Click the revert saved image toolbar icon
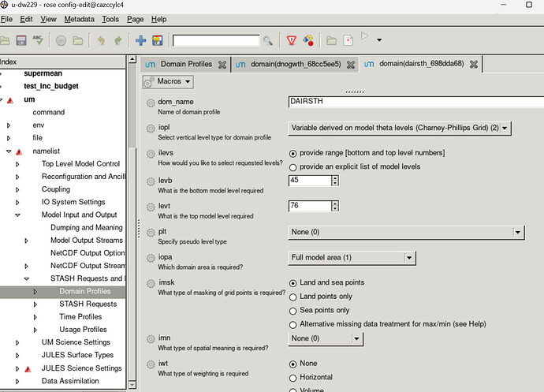 click(x=158, y=41)
